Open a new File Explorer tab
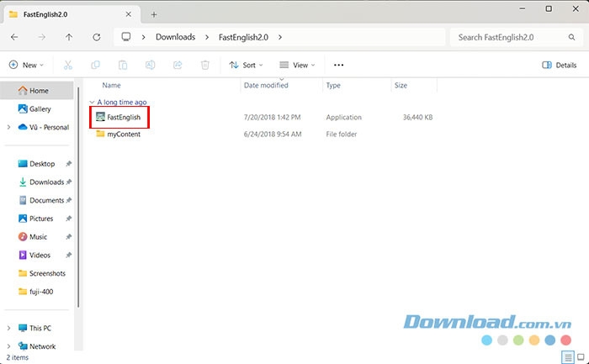This screenshot has height=364, width=589. pyautogui.click(x=154, y=14)
